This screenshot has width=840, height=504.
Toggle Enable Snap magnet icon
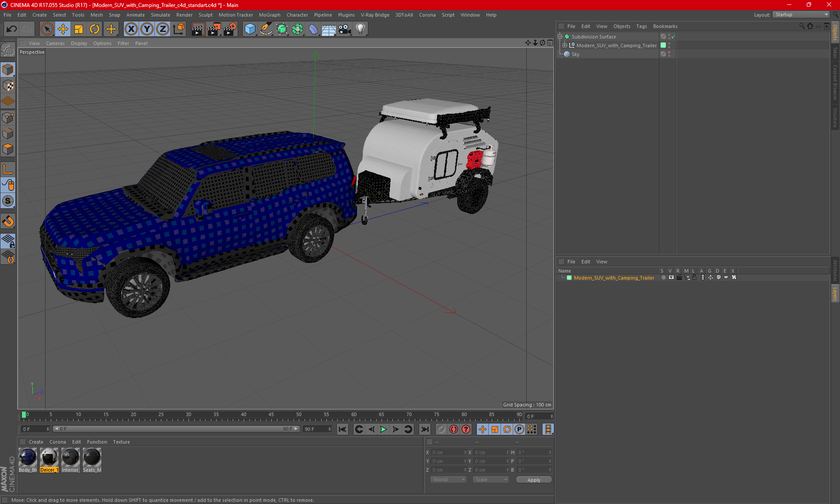pyautogui.click(x=8, y=221)
